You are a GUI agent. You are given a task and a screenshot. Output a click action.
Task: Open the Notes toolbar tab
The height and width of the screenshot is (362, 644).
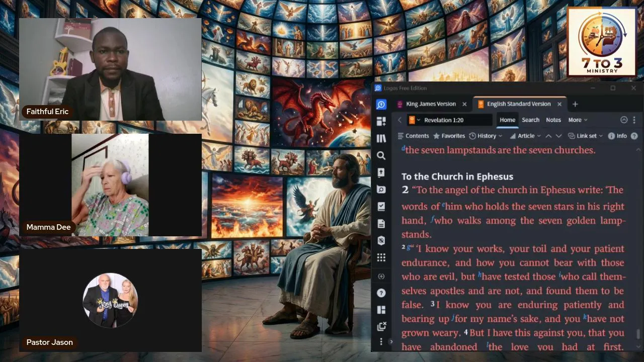pyautogui.click(x=553, y=120)
